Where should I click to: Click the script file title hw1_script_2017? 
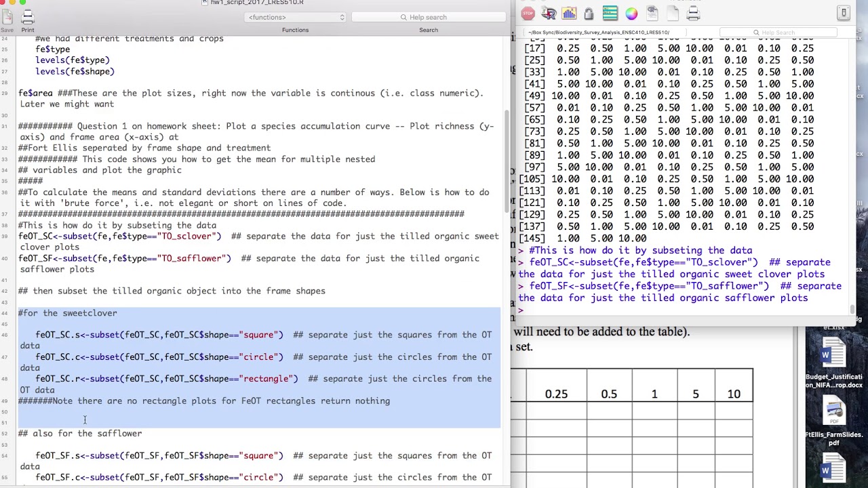coord(257,3)
